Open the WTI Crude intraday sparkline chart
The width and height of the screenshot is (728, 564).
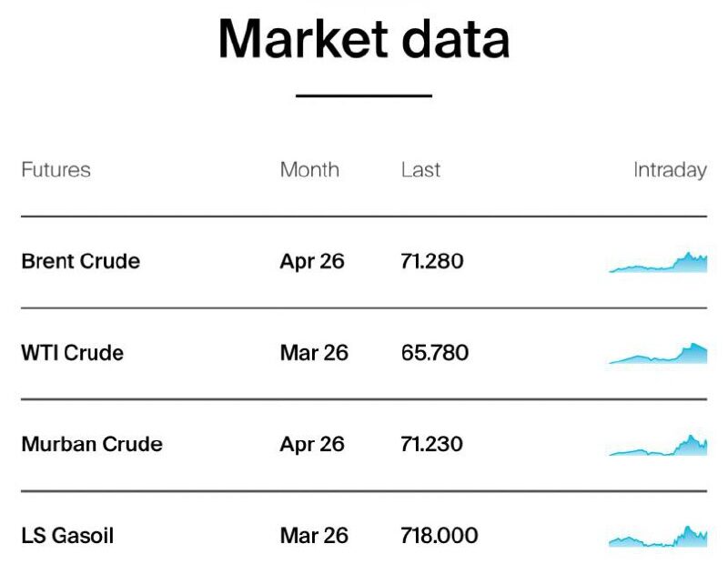(x=658, y=353)
